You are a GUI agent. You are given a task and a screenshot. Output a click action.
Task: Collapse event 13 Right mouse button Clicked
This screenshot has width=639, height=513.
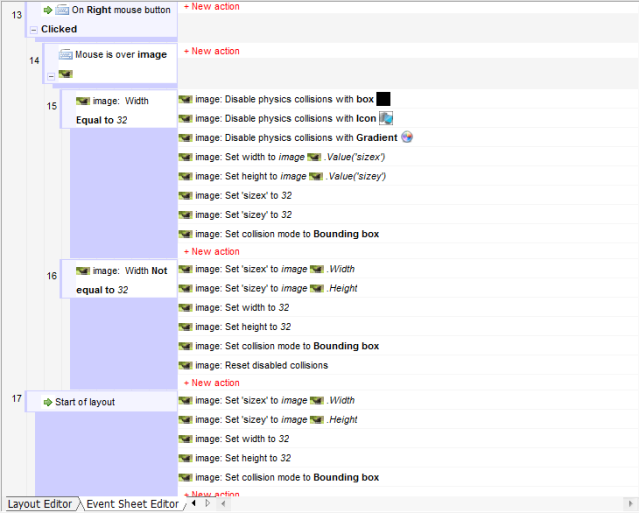34,30
